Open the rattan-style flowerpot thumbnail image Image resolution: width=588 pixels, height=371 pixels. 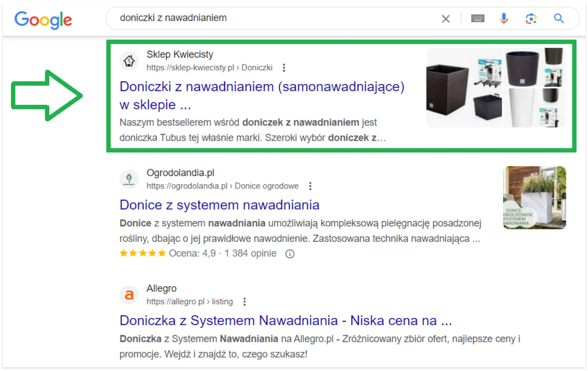(464, 87)
